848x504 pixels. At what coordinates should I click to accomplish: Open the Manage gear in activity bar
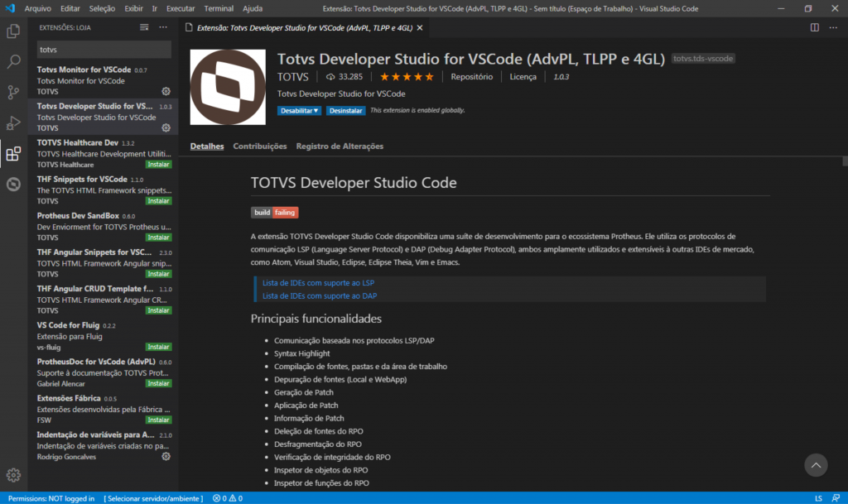pos(13,475)
